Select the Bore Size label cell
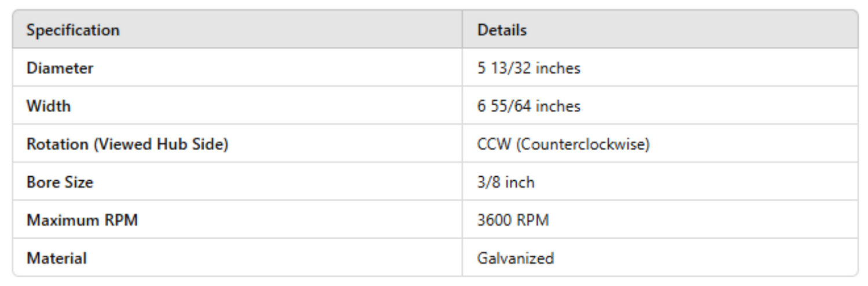This screenshot has width=868, height=286. pyautogui.click(x=60, y=183)
